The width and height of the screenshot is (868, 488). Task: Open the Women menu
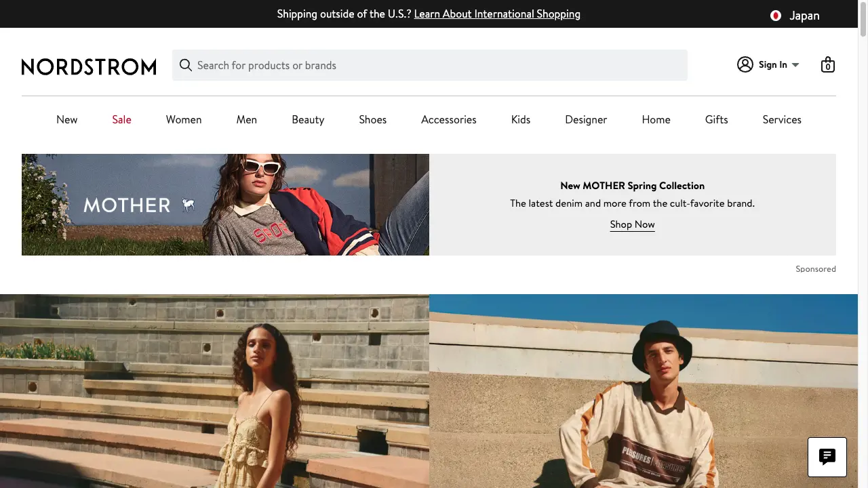pyautogui.click(x=184, y=119)
